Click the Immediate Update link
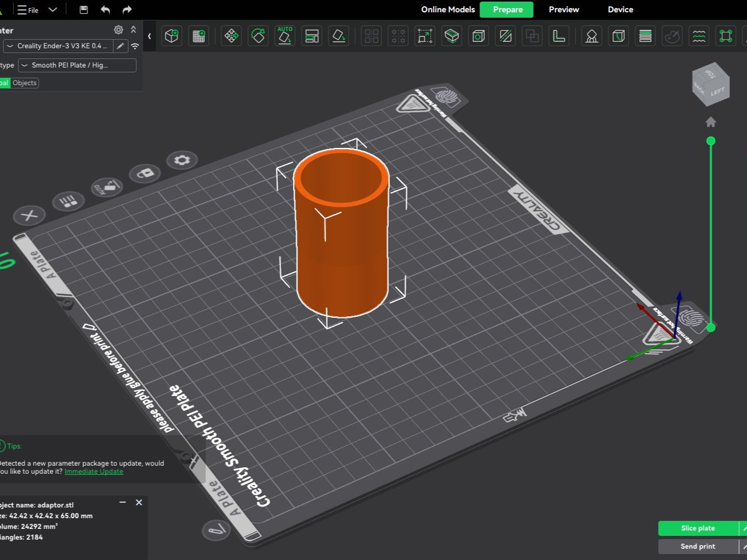 point(94,472)
